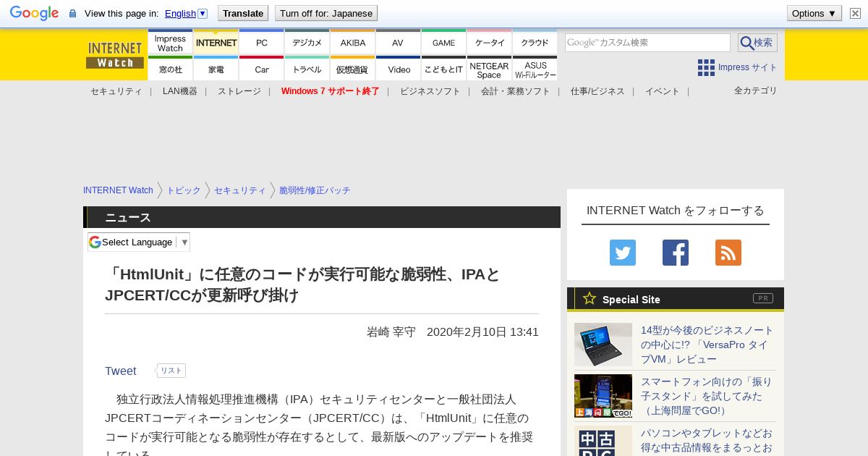The height and width of the screenshot is (456, 868).
Task: Select the INTERNET tab
Action: pos(216,43)
